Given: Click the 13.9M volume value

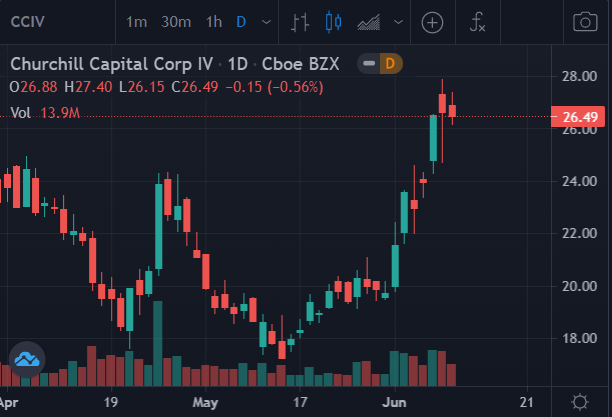Looking at the screenshot, I should point(60,113).
